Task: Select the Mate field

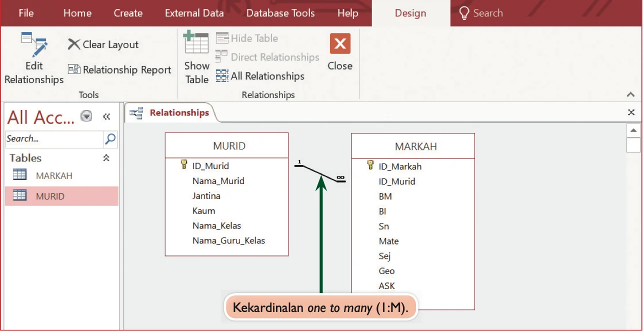Action: 388,241
